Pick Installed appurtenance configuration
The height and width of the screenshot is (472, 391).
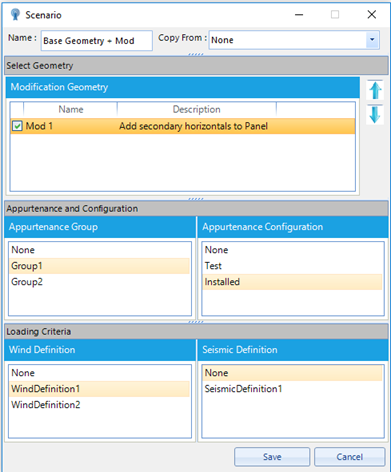coord(292,282)
